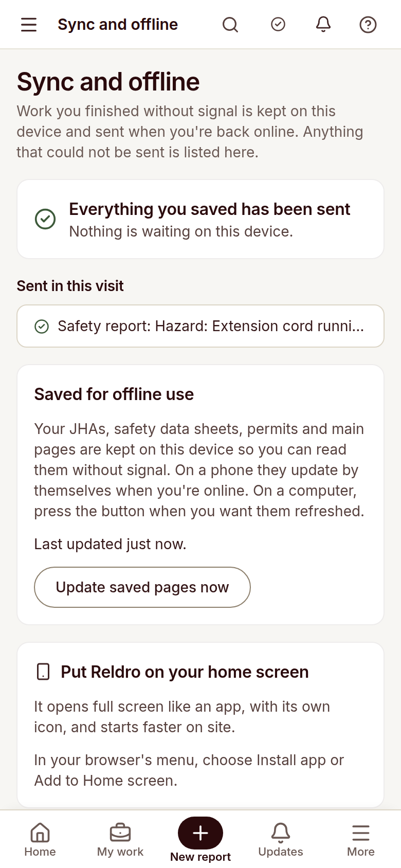
Task: Tap the Last updated just now text
Action: point(110,544)
